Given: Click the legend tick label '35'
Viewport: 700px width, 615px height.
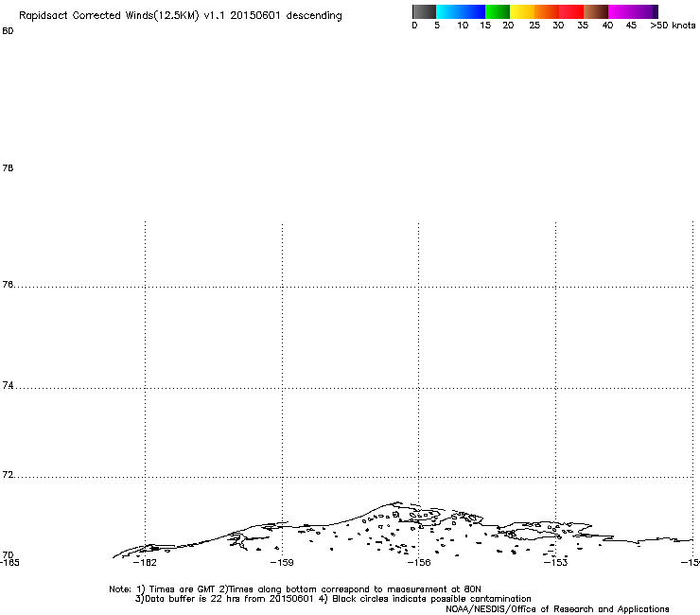Looking at the screenshot, I should coord(583,26).
